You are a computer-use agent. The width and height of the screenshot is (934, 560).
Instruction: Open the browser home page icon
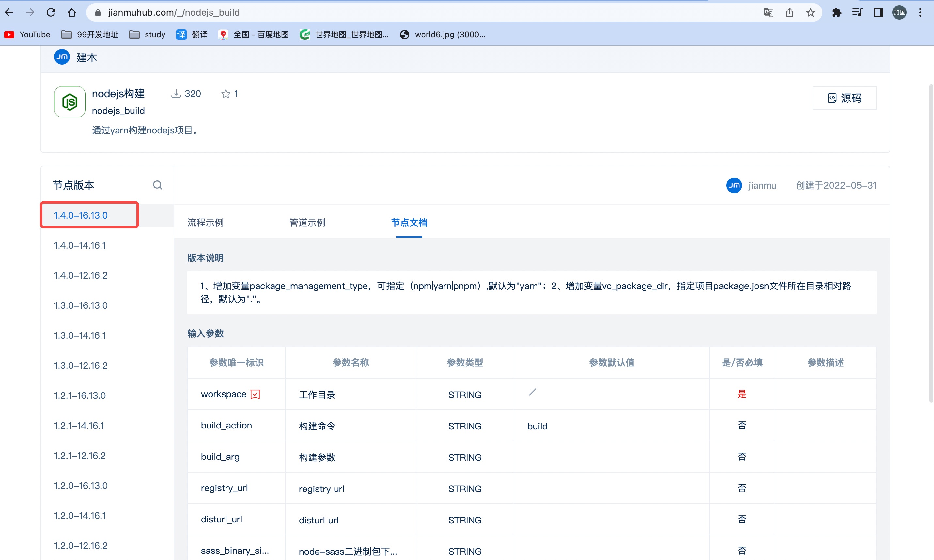72,12
